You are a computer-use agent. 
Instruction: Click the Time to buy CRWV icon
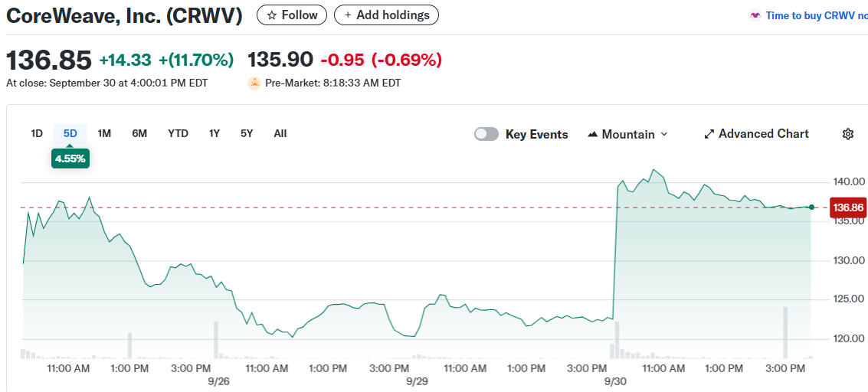(755, 15)
